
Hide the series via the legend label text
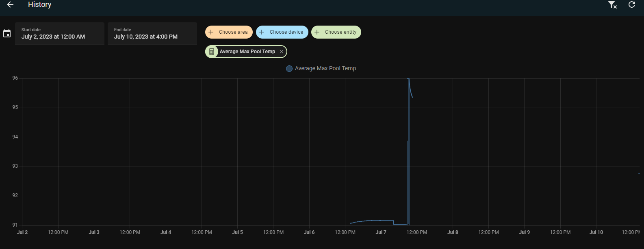point(325,69)
